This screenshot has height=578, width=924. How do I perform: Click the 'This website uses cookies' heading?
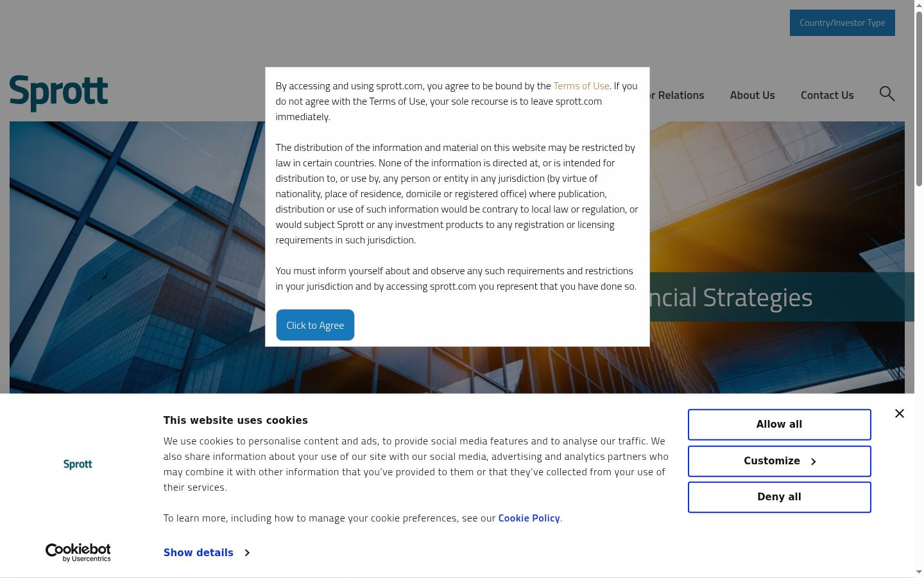pos(235,420)
